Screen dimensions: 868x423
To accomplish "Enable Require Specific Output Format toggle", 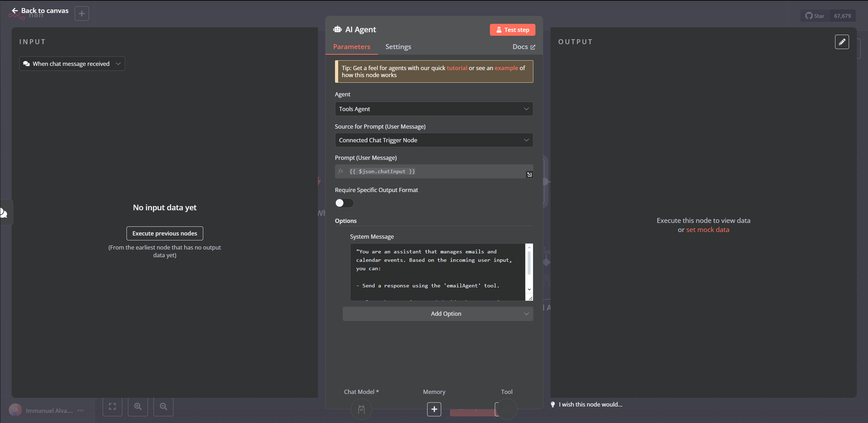I will (344, 203).
